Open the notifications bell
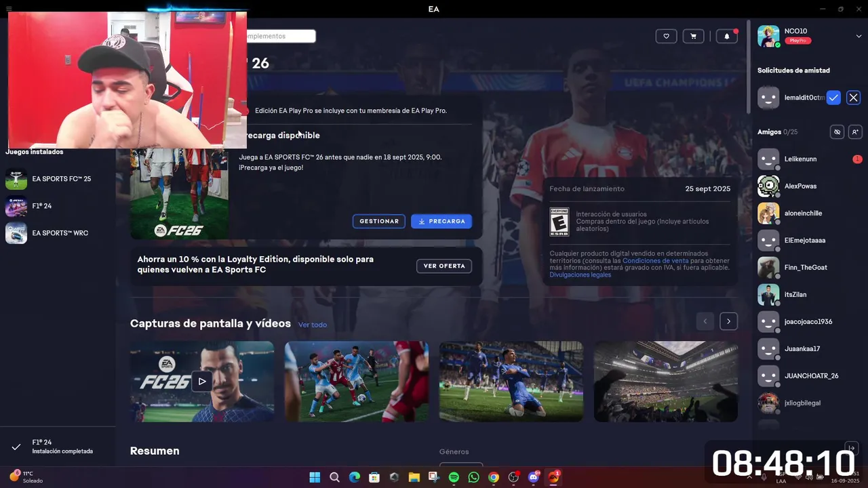Viewport: 868px width, 488px height. 727,37
